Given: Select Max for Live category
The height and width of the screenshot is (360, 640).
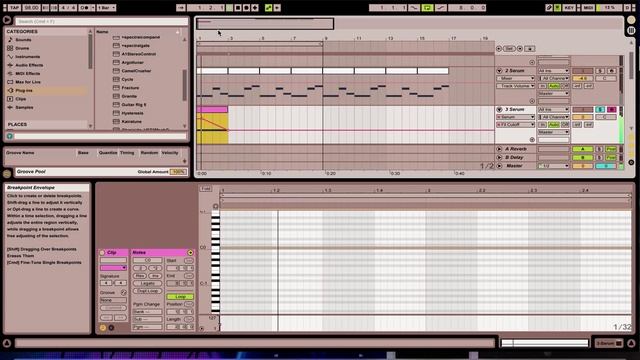Looking at the screenshot, I should click(x=28, y=82).
